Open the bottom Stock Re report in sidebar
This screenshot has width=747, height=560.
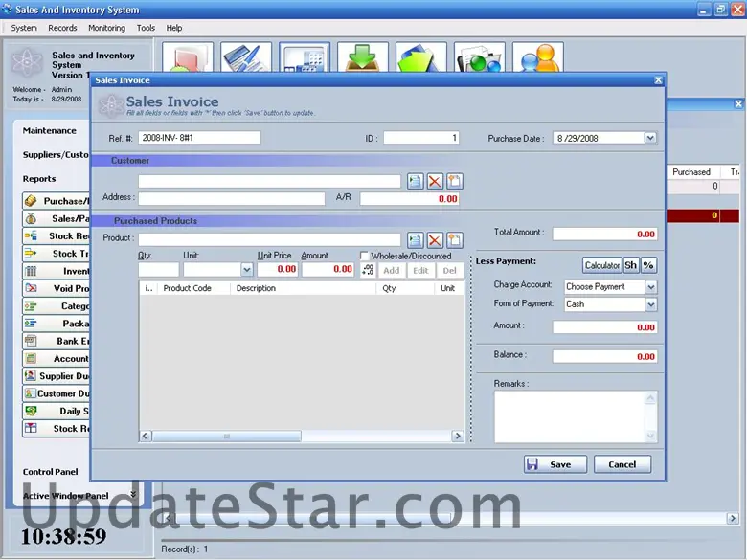pyautogui.click(x=57, y=428)
